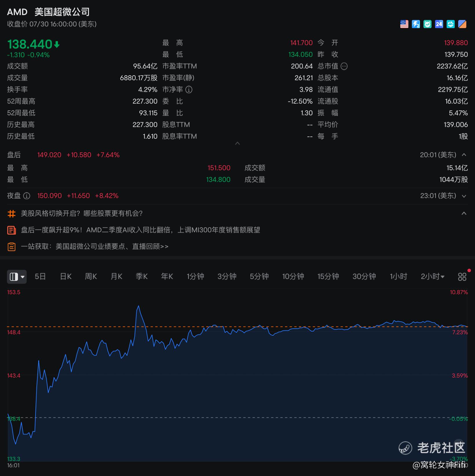Click the 夜盘 price 150.090
This screenshot has height=476, width=475.
tap(50, 196)
